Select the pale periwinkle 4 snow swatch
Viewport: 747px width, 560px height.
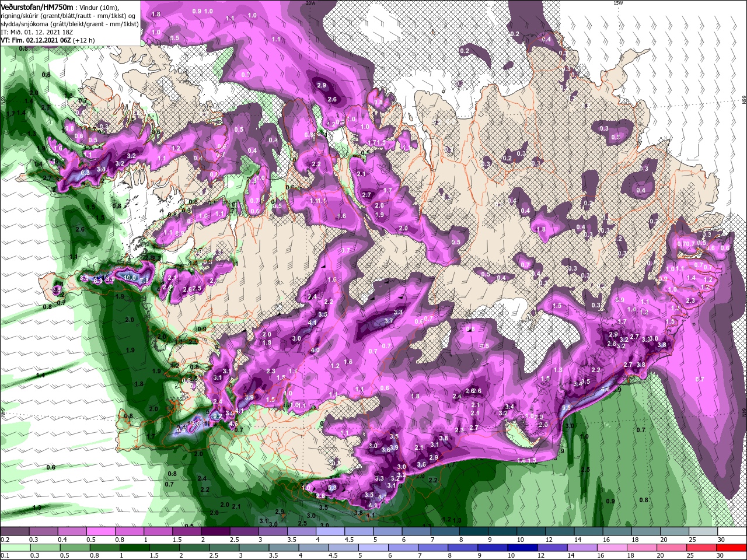pos(330,531)
